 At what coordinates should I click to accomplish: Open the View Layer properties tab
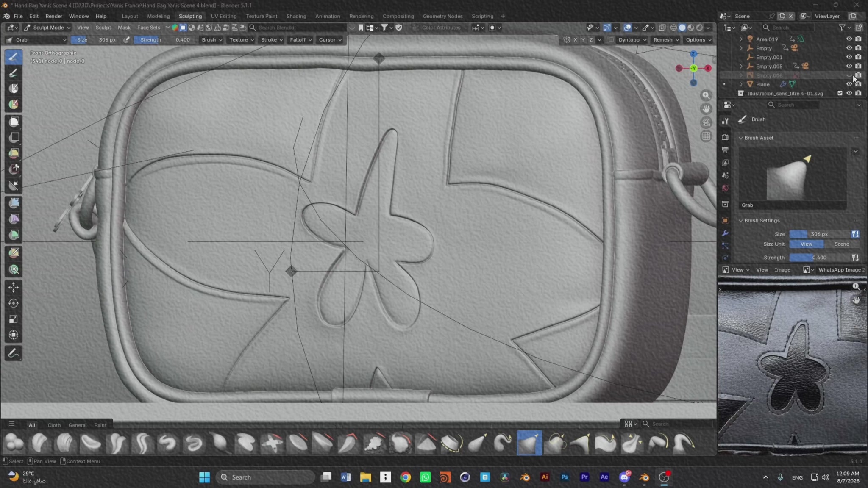(725, 163)
